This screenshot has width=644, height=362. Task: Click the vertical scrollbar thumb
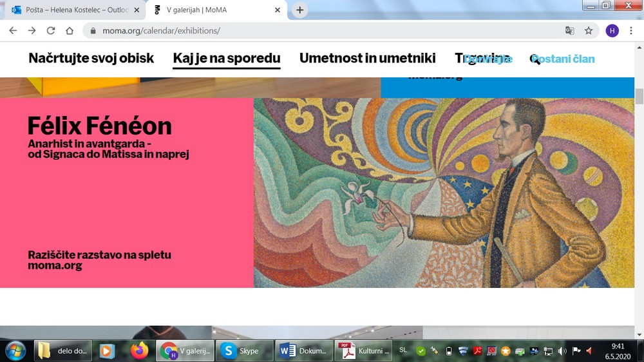[639, 96]
